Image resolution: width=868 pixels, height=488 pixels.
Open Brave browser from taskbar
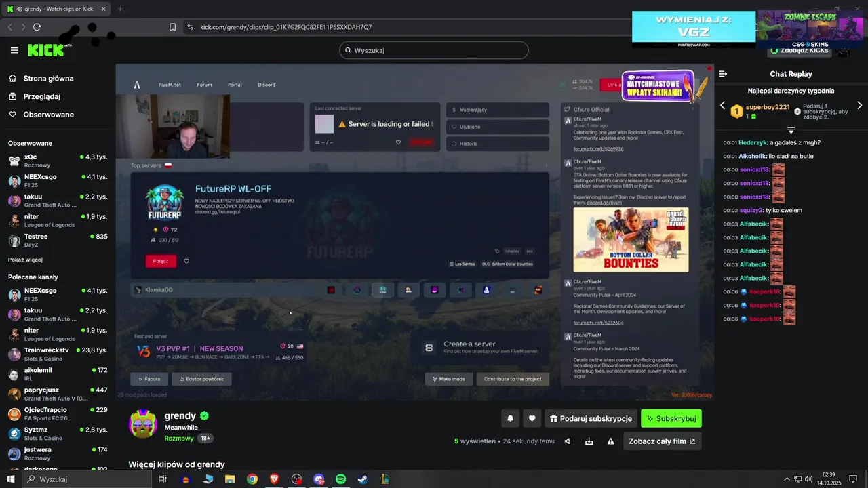point(274,479)
